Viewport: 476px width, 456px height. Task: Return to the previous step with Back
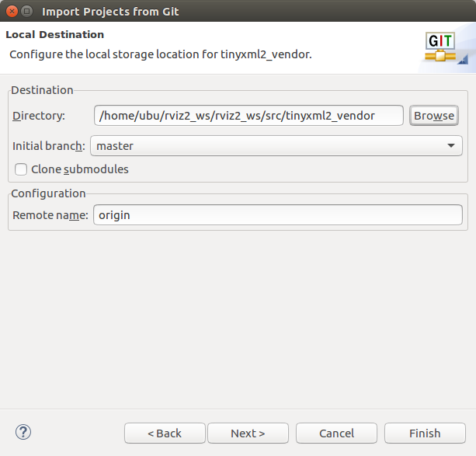(x=165, y=433)
